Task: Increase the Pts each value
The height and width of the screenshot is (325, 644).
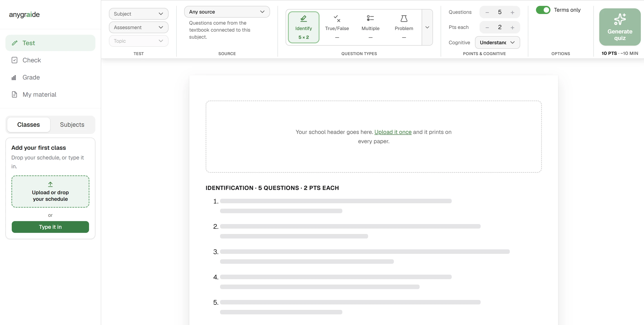Action: pyautogui.click(x=512, y=28)
